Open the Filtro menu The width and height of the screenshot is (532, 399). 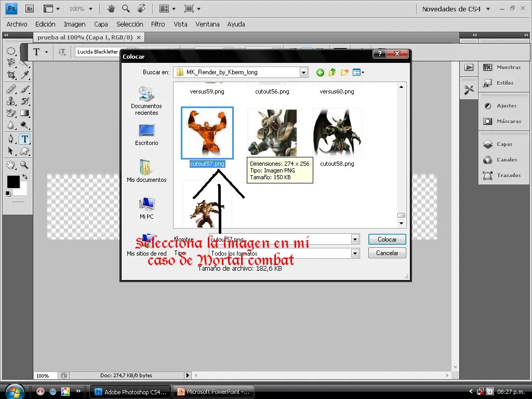(x=158, y=24)
